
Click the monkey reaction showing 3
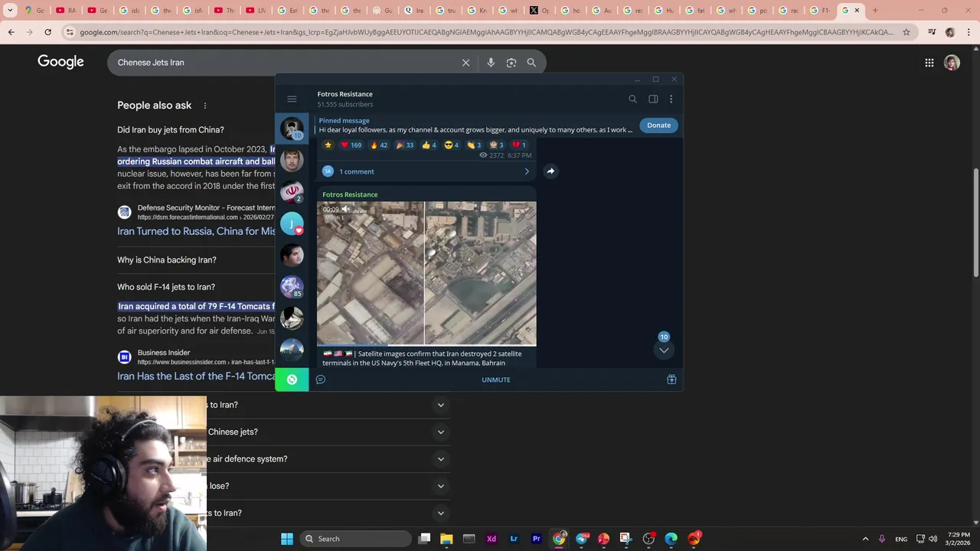[x=497, y=145]
